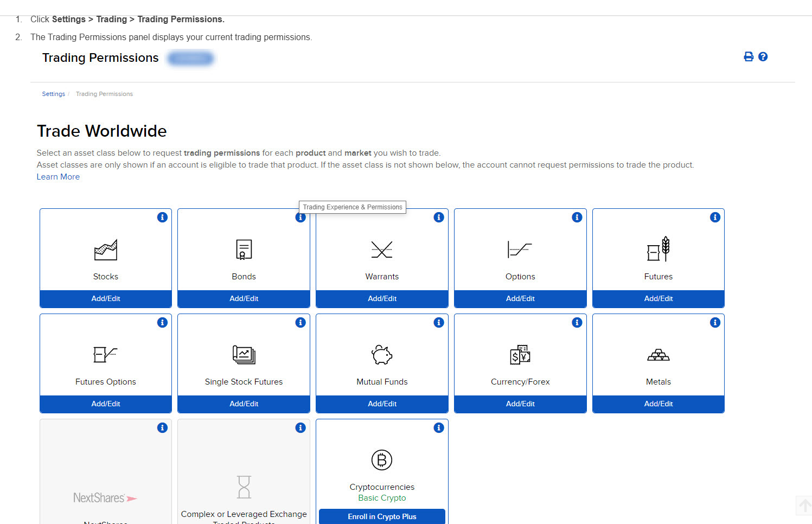The image size is (812, 524).
Task: Click Add/Edit under Warrants
Action: 382,299
